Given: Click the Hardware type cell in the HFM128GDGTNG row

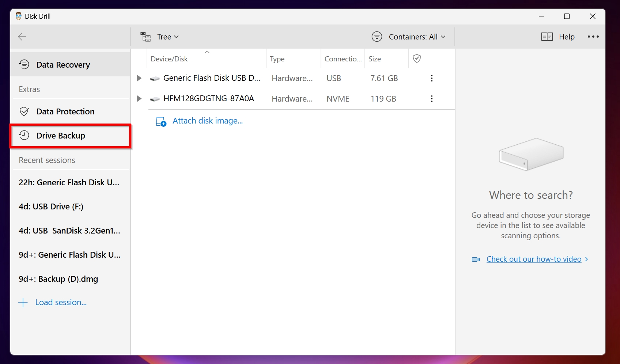Looking at the screenshot, I should click(x=292, y=99).
